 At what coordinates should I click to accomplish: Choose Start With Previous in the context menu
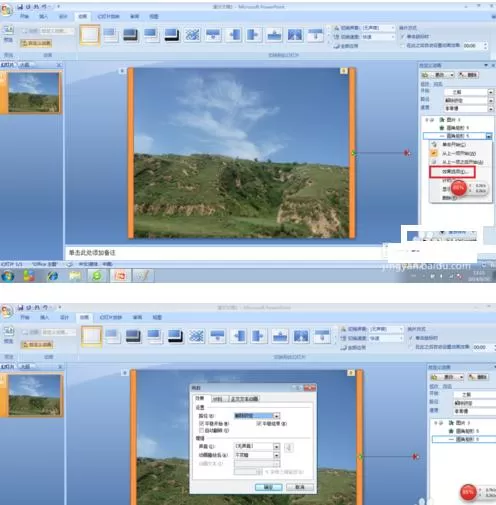coord(460,153)
